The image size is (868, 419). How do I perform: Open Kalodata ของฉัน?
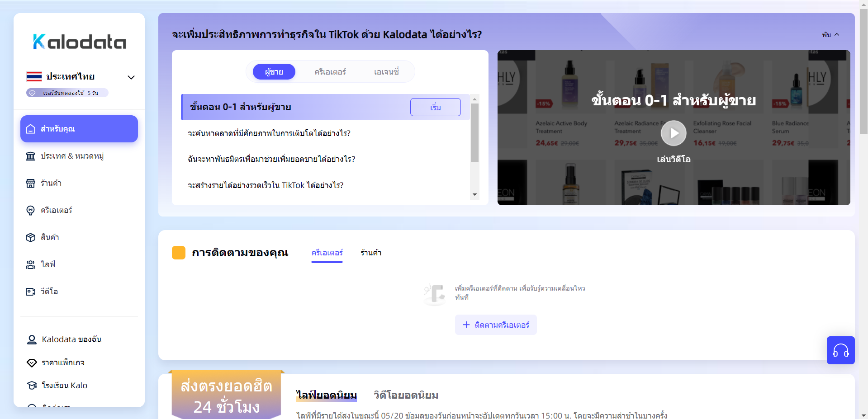click(x=71, y=339)
